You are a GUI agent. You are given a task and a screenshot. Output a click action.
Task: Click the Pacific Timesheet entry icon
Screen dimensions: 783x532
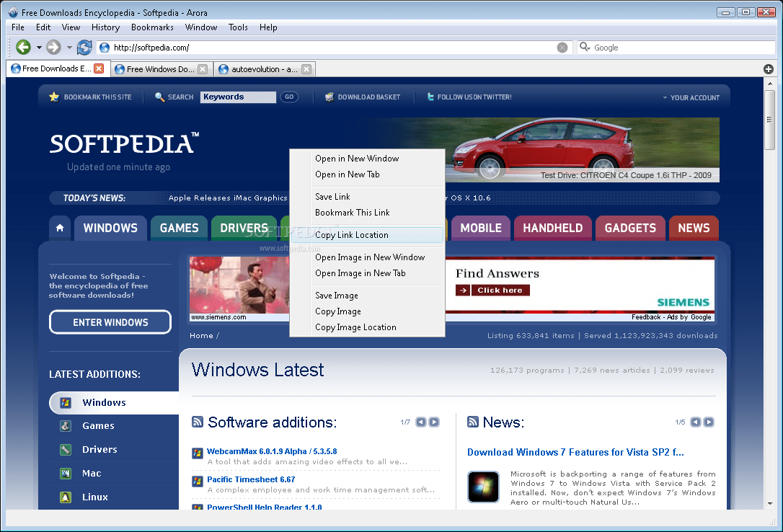click(198, 481)
